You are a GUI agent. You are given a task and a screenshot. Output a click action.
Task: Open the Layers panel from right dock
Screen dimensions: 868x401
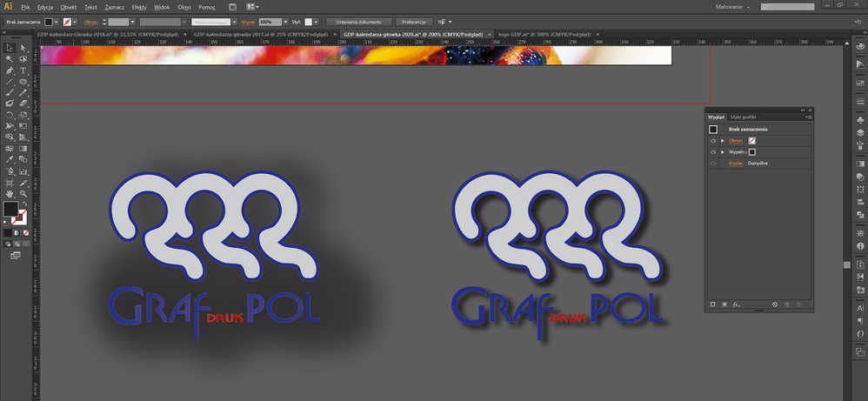tap(859, 132)
